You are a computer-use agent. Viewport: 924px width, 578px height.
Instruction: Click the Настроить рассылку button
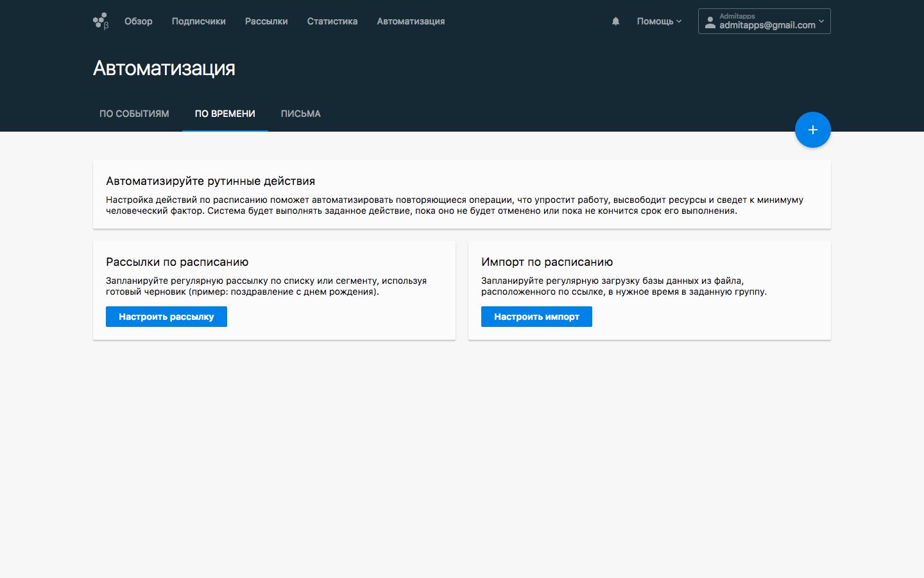pos(166,316)
